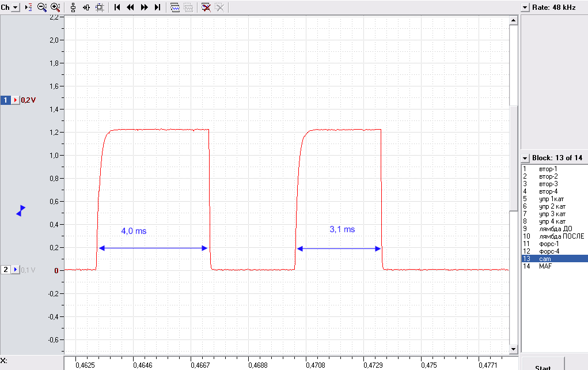
Task: Select block 10 лямбда ПОСЛЕ
Action: 555,236
